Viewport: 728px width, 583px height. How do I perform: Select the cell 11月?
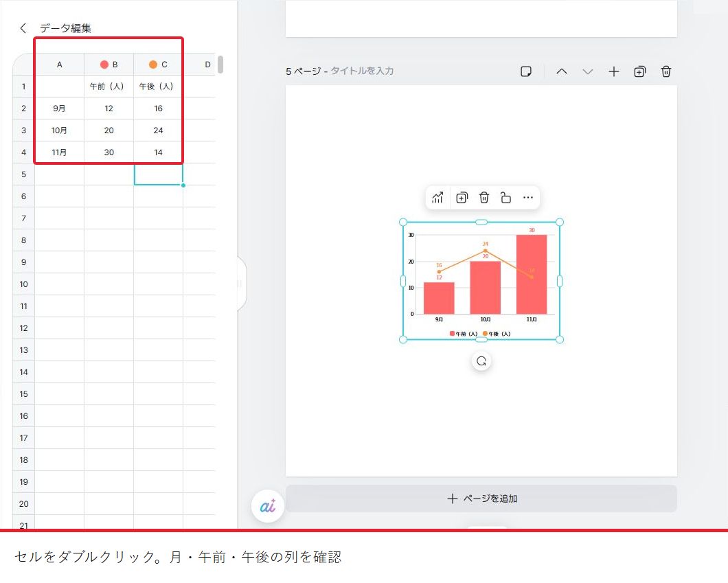tap(60, 152)
